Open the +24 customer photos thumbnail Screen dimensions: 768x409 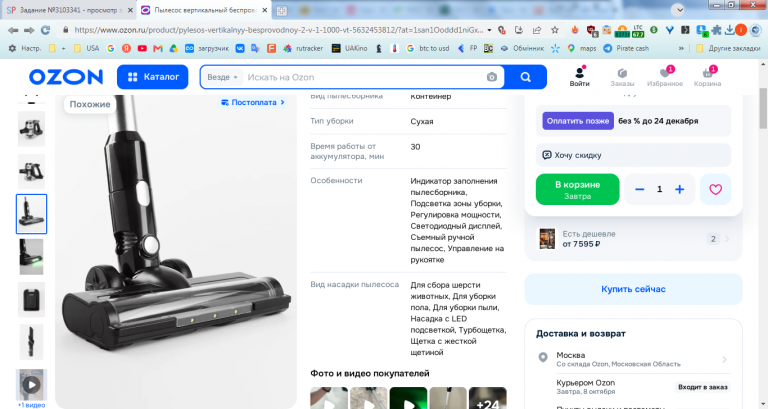487,398
